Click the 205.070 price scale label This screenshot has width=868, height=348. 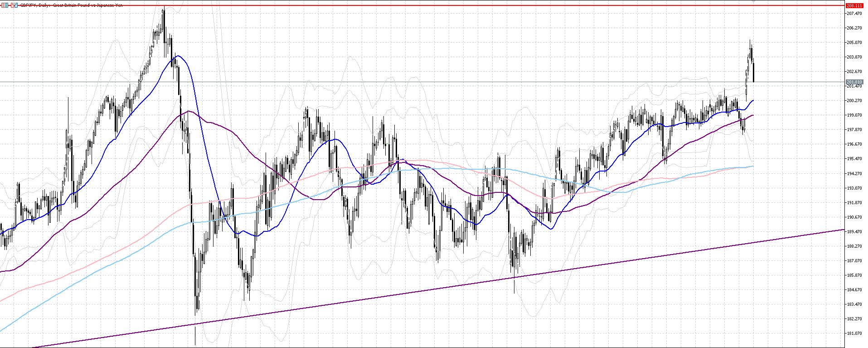[x=854, y=43]
